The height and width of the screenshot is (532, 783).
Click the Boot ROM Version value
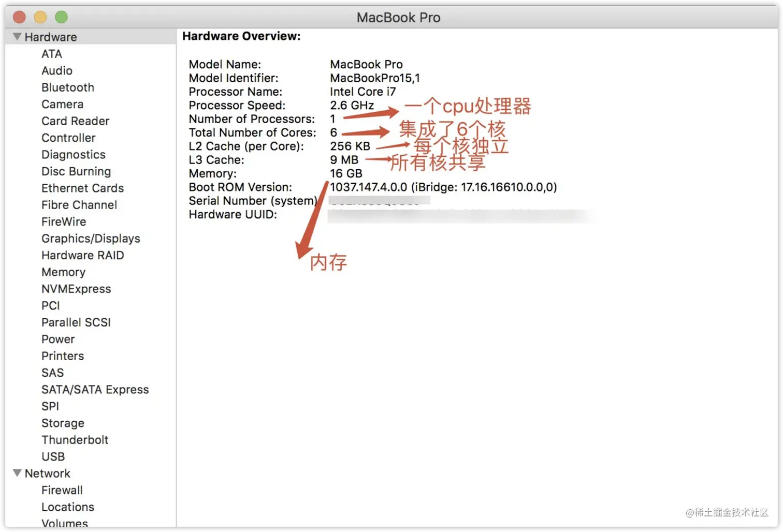[x=443, y=187]
